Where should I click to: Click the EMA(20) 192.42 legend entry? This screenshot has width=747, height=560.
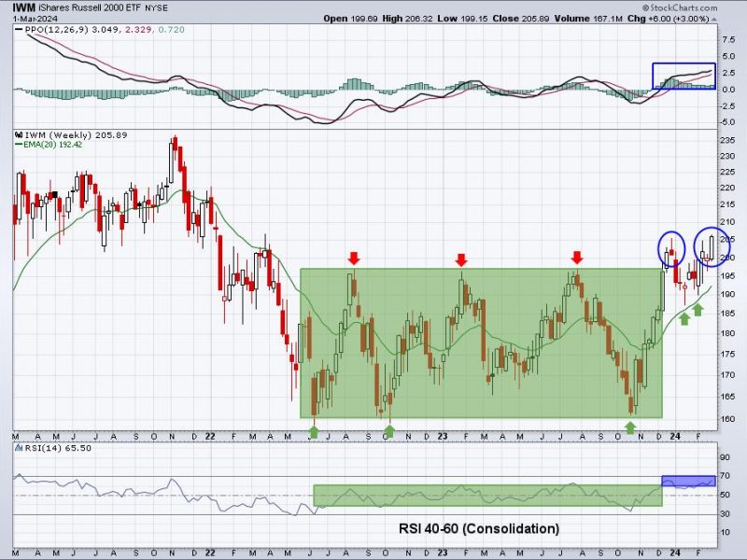[49, 145]
